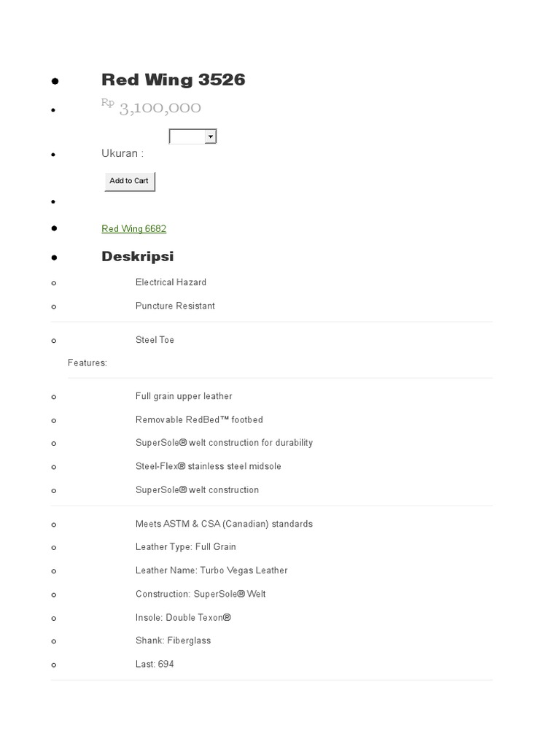Click the Steel Toe list item
The height and width of the screenshot is (747, 560).
pos(155,340)
